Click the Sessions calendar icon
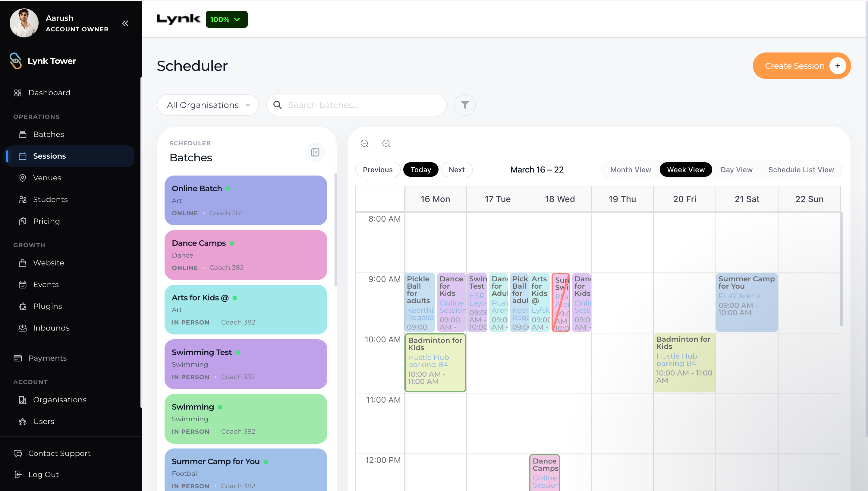The image size is (868, 491). (x=23, y=156)
